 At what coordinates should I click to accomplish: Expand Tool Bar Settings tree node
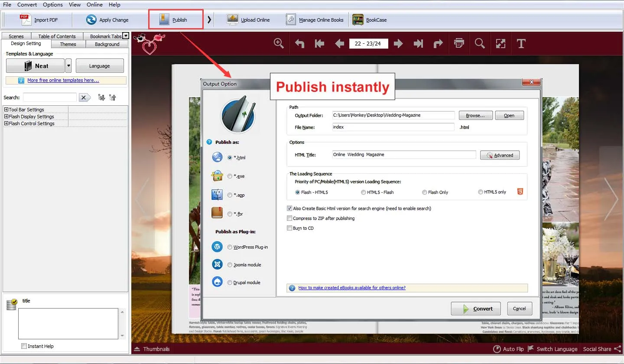pos(6,110)
